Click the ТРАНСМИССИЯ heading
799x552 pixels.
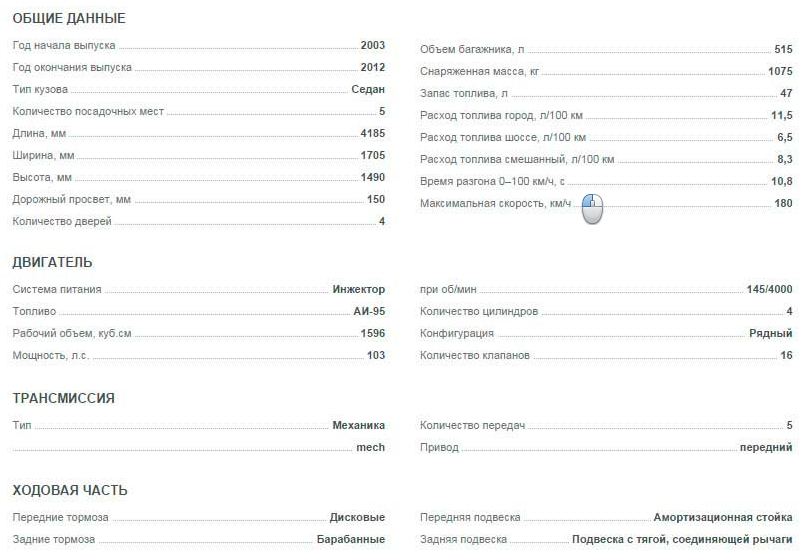[x=63, y=398]
